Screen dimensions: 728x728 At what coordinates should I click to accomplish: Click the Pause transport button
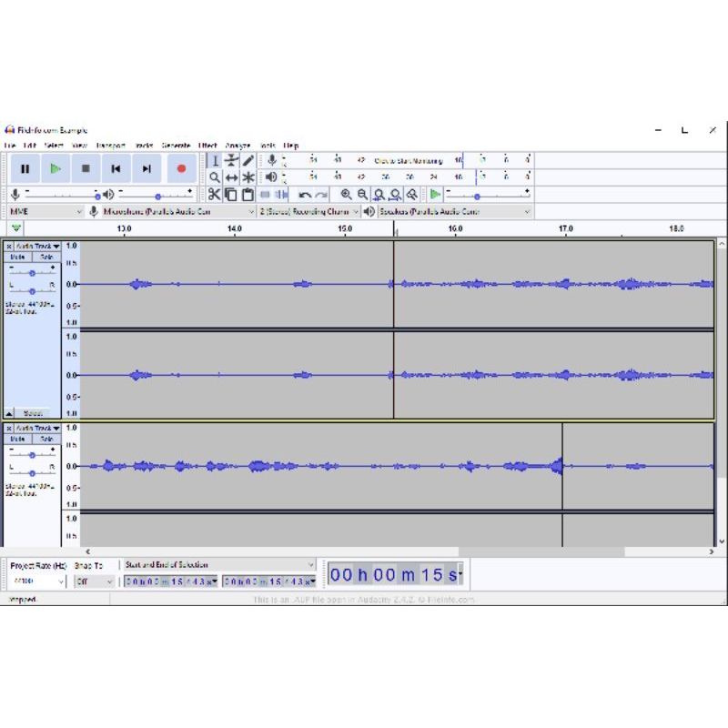(25, 168)
